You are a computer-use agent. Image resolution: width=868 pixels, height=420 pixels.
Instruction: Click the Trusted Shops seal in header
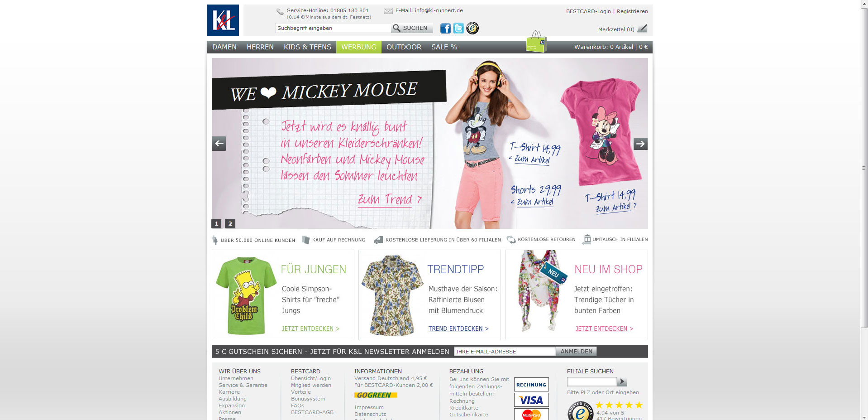(472, 28)
